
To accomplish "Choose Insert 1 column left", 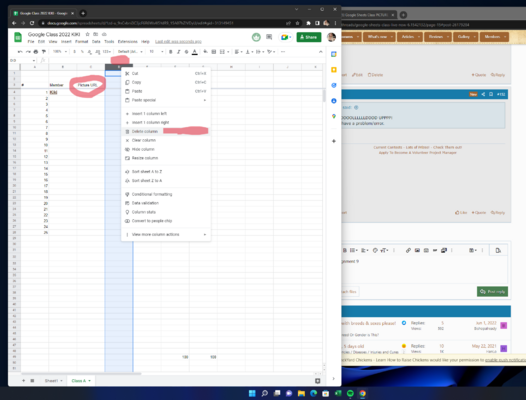I will tap(166, 113).
